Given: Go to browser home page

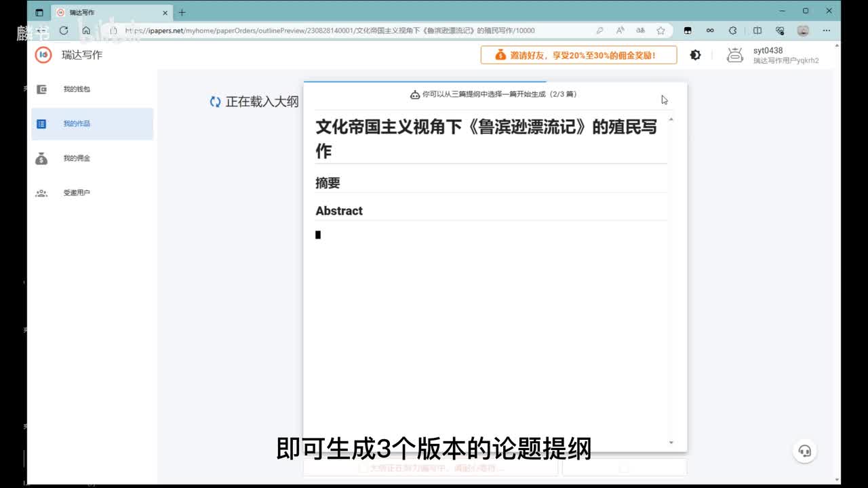Looking at the screenshot, I should (86, 30).
